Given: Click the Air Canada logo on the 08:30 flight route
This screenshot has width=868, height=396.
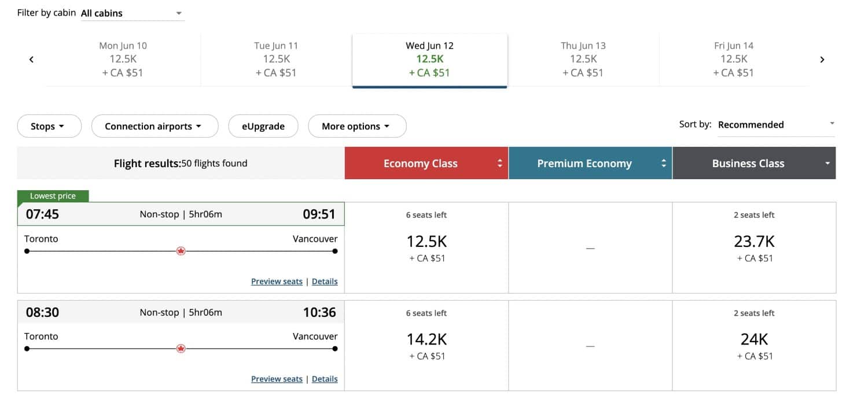Looking at the screenshot, I should tap(181, 349).
